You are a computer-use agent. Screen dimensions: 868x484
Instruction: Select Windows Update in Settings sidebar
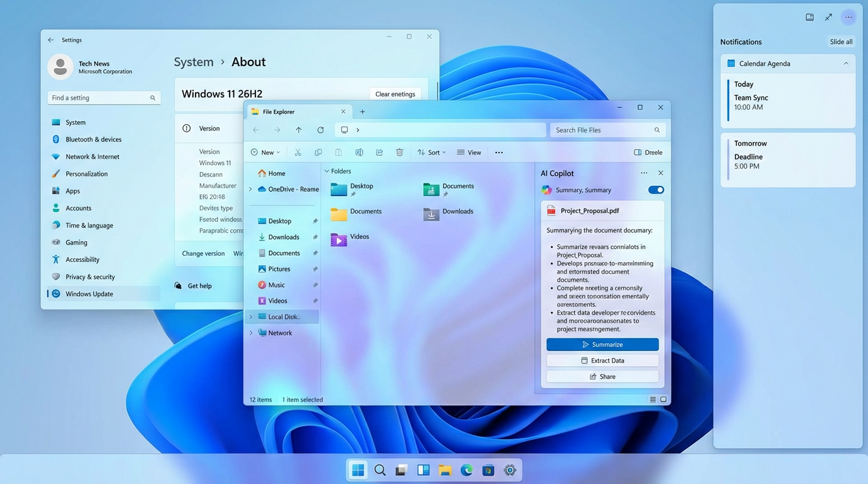click(90, 294)
